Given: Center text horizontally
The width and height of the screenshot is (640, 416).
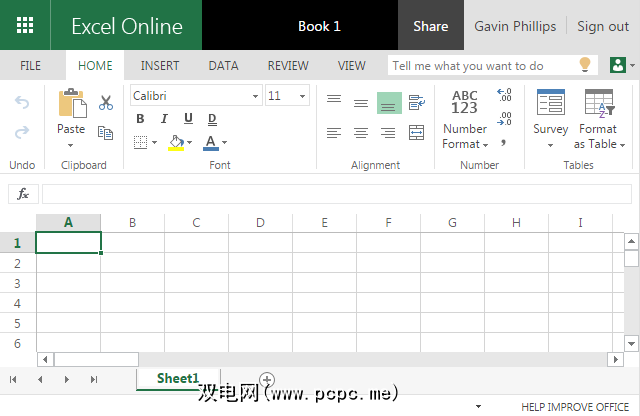Looking at the screenshot, I should (361, 133).
